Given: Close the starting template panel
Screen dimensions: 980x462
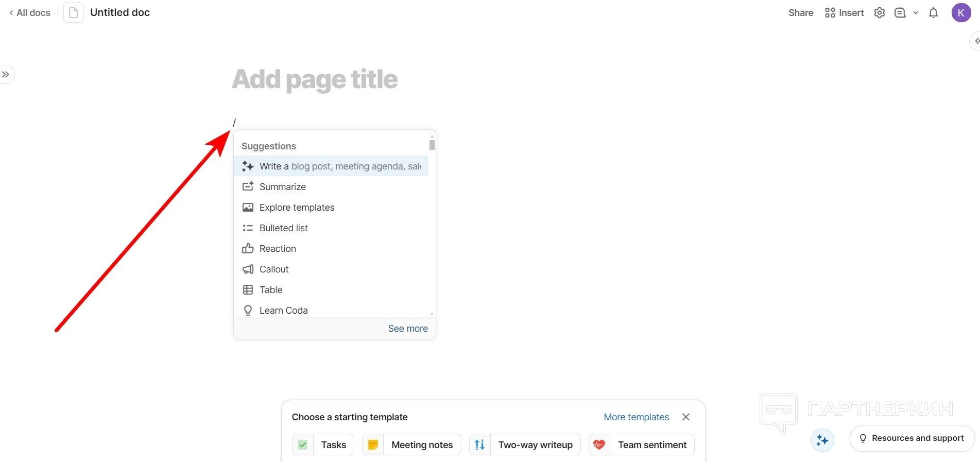Looking at the screenshot, I should pyautogui.click(x=685, y=417).
